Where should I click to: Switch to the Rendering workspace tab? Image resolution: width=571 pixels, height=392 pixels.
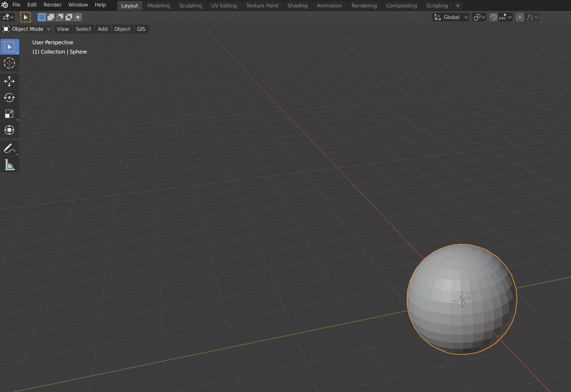coord(364,6)
